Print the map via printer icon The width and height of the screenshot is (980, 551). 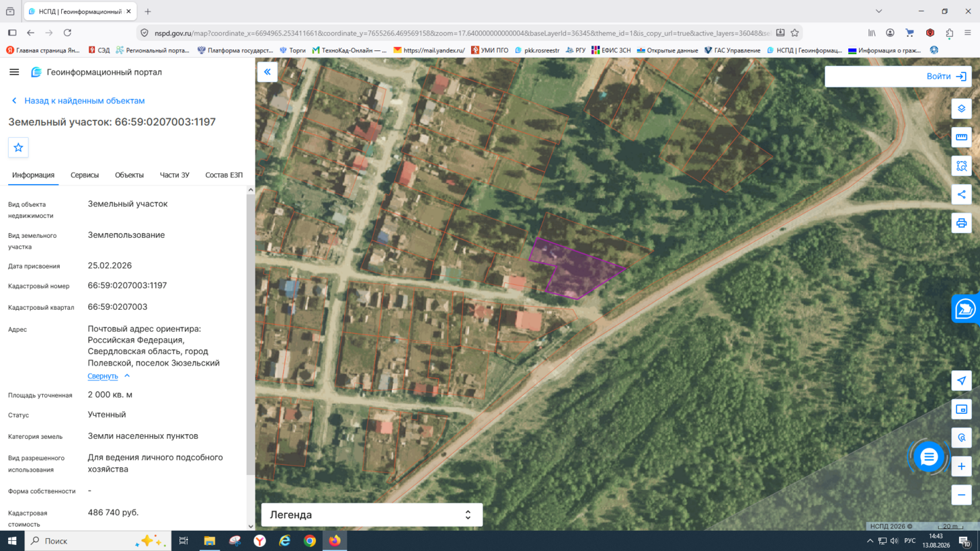point(961,223)
